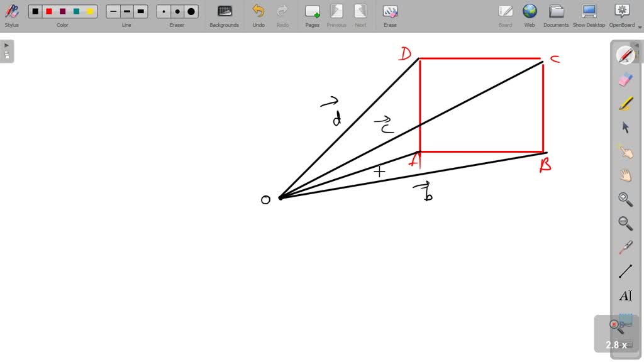Activate the Zoom Out magnifier tool
The width and height of the screenshot is (644, 362).
tap(626, 223)
